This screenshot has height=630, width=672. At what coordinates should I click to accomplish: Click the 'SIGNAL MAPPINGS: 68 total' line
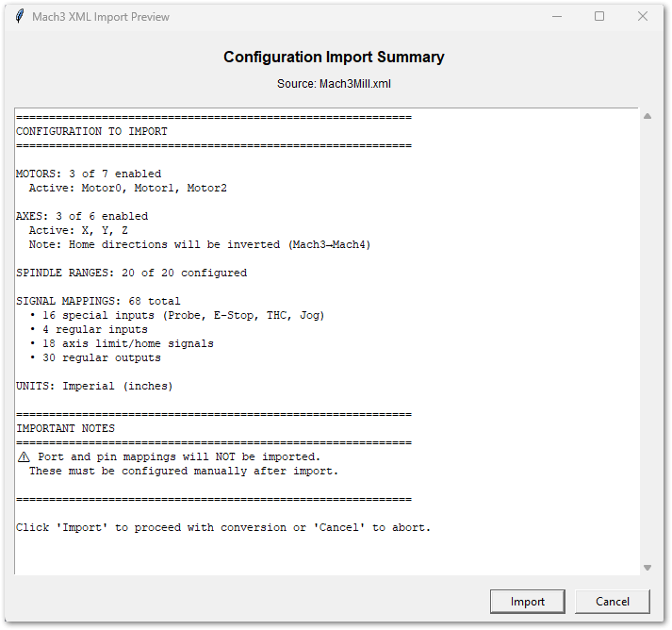coord(98,301)
